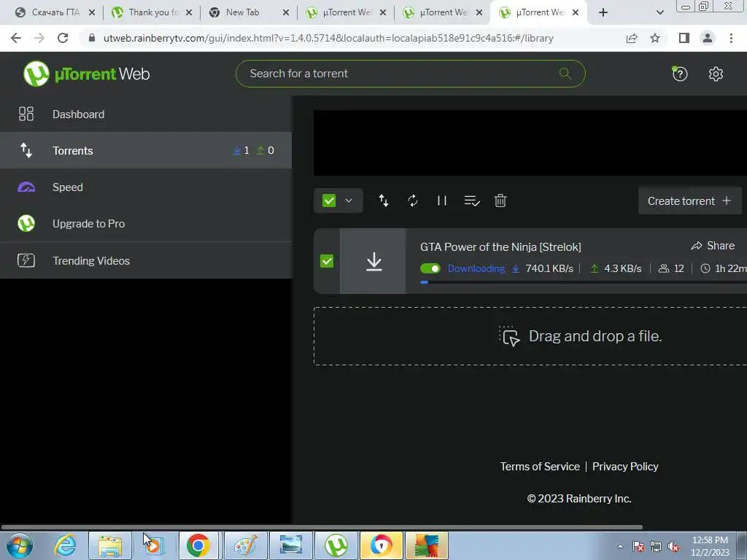
Task: Click Upgrade to Pro sidebar item
Action: coord(146,224)
